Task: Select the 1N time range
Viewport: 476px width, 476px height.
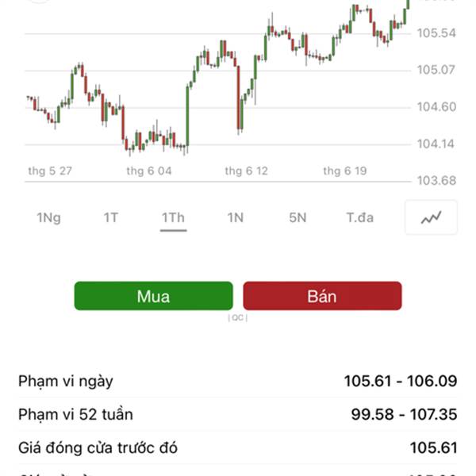Action: pyautogui.click(x=236, y=217)
